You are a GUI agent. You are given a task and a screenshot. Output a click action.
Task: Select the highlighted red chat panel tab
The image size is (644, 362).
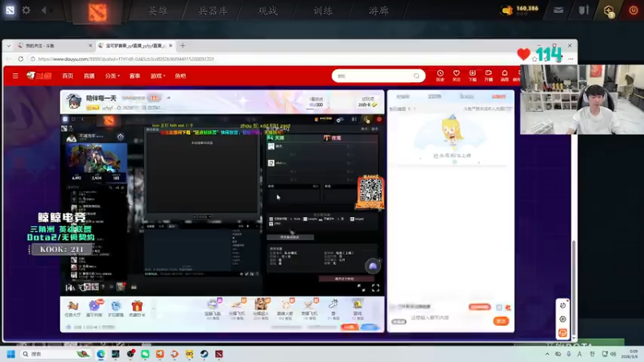click(498, 97)
